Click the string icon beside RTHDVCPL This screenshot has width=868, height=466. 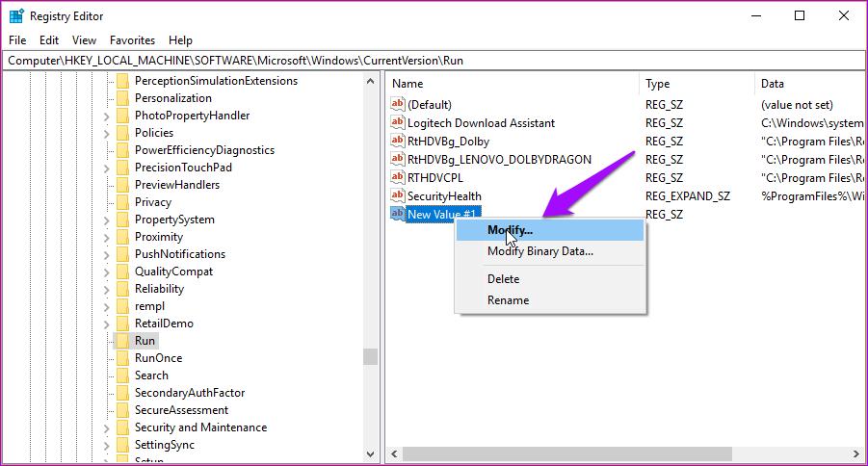(398, 177)
